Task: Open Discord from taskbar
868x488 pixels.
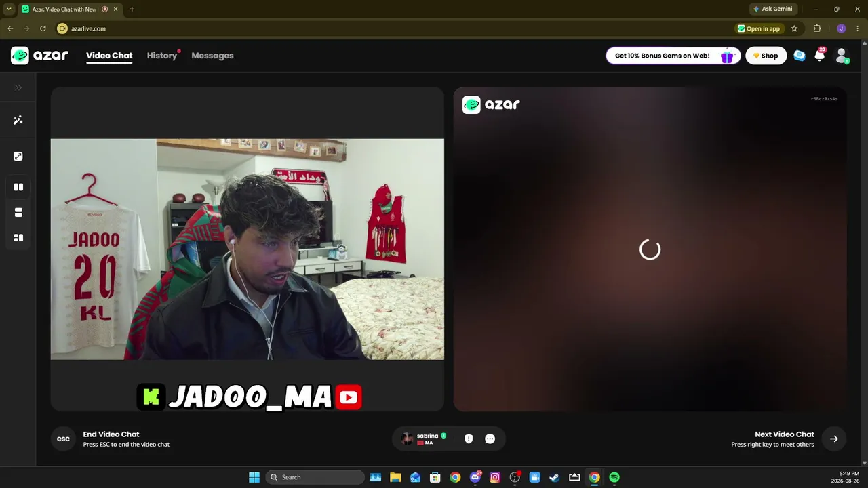Action: pos(475,477)
